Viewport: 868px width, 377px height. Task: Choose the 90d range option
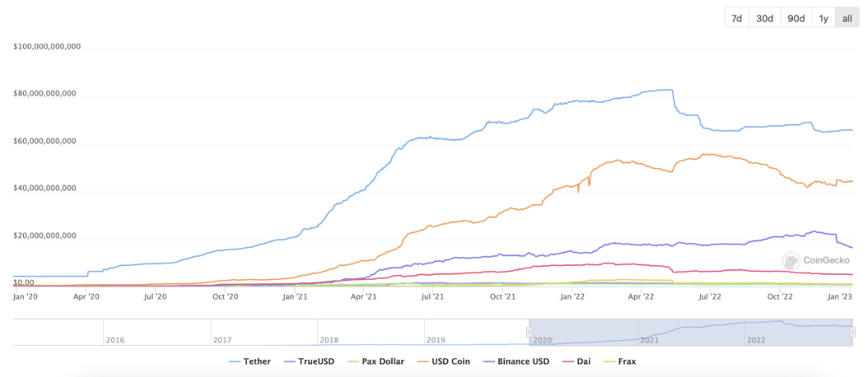click(796, 18)
